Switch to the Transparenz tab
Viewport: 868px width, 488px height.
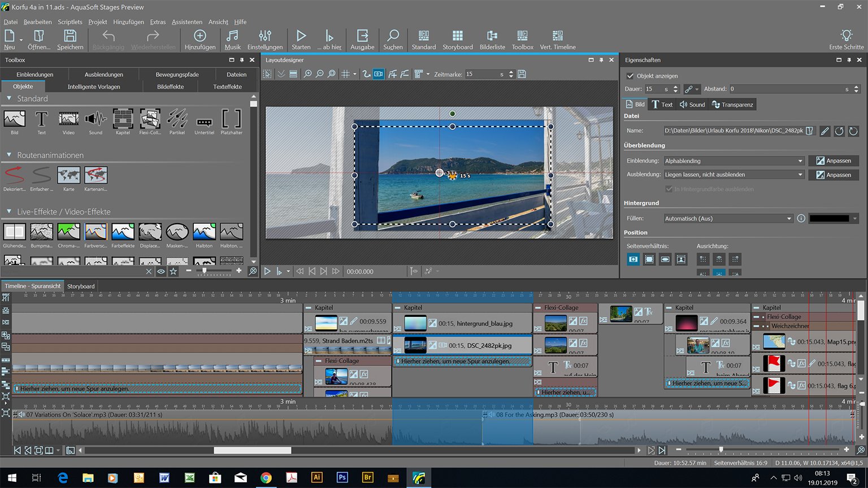[x=732, y=104]
